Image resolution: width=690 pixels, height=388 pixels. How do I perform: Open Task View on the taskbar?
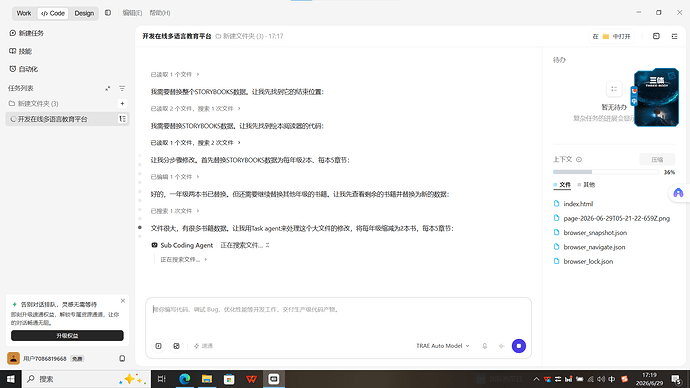pyautogui.click(x=161, y=379)
